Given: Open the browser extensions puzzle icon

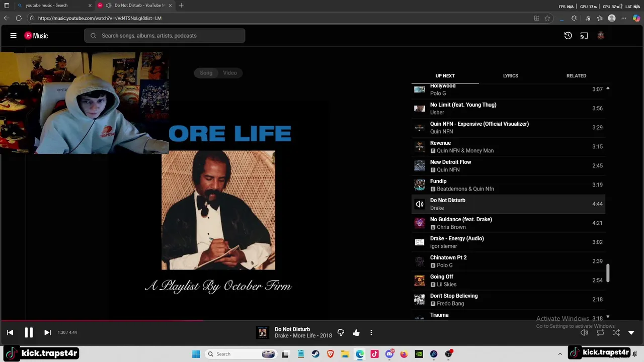Looking at the screenshot, I should 574,18.
